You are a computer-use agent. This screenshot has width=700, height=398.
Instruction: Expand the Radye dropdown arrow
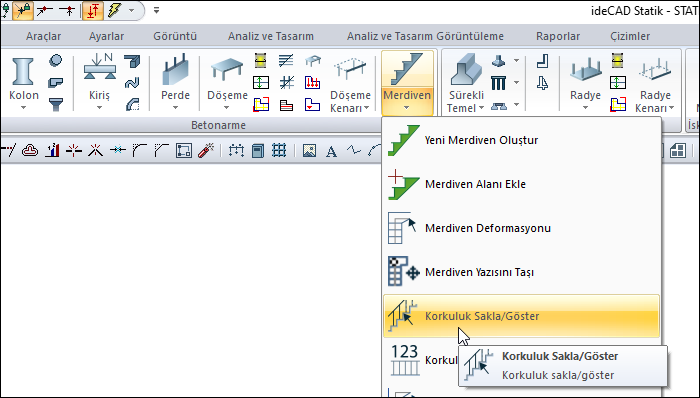tap(585, 108)
